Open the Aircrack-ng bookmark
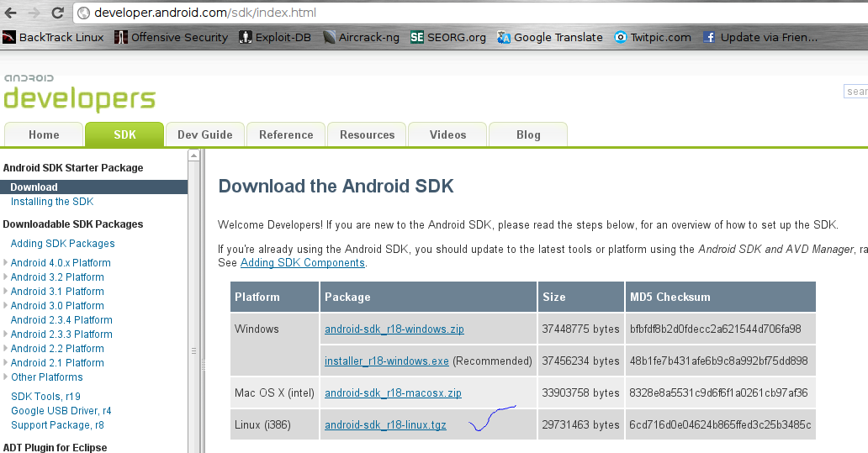 click(x=361, y=37)
